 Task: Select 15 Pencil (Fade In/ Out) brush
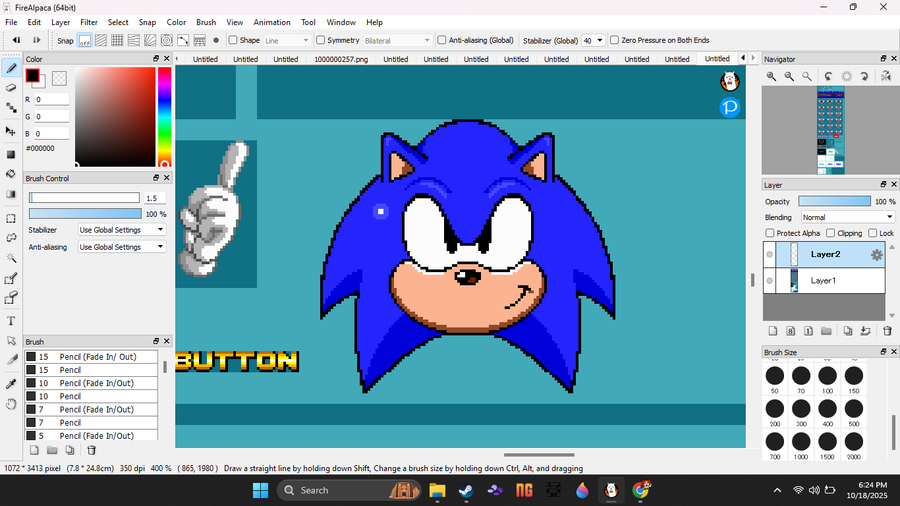91,357
